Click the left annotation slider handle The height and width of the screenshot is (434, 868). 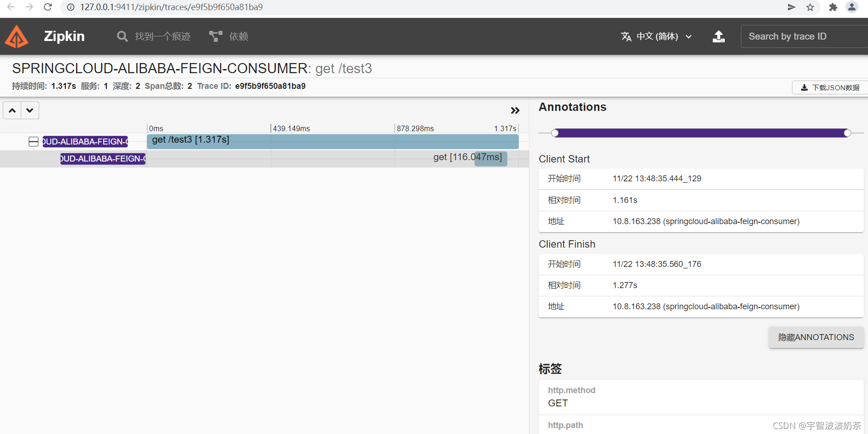(555, 133)
